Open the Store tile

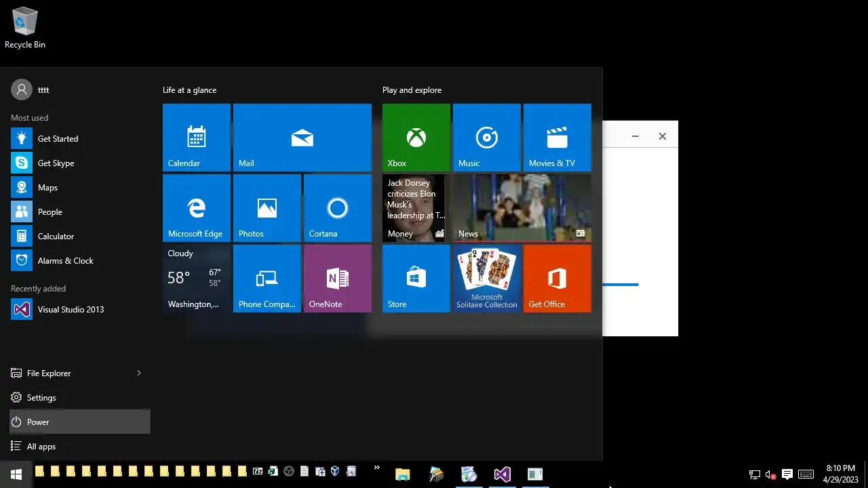[416, 279]
